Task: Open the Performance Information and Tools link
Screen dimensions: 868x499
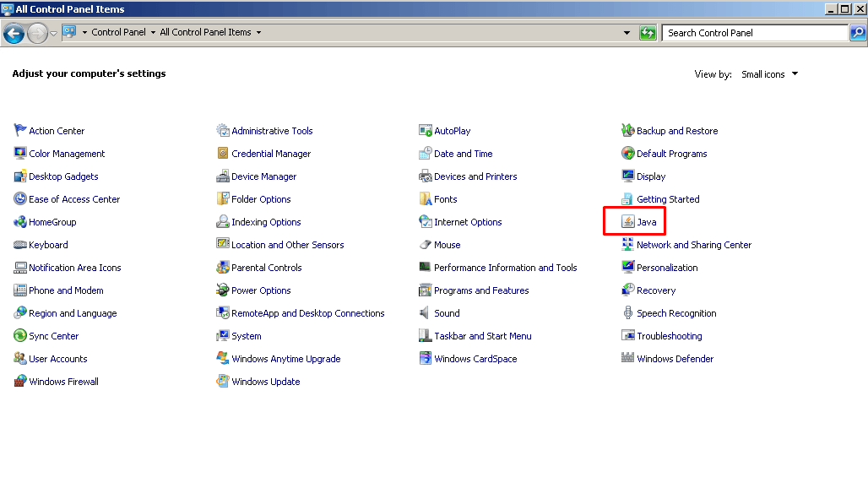Action: pos(506,268)
